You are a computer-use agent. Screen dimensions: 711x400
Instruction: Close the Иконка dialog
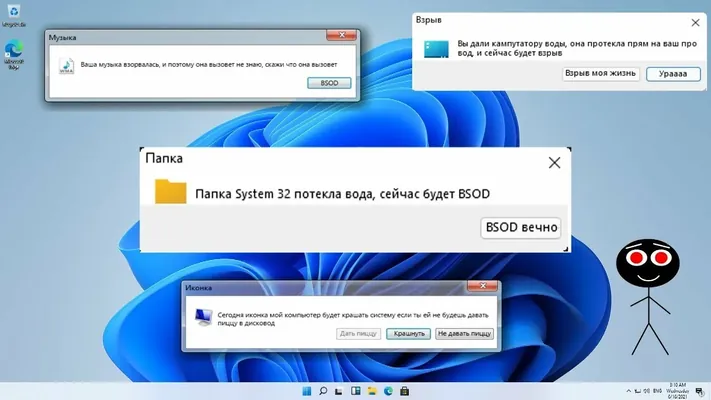[482, 286]
